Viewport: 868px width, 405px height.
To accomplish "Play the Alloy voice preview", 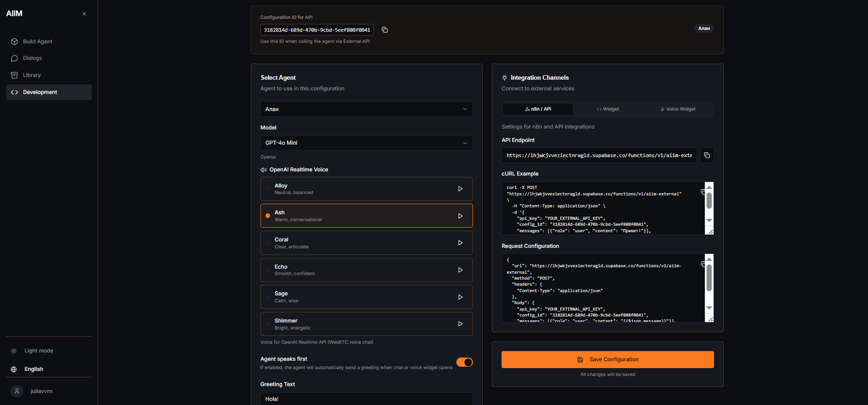I will pyautogui.click(x=460, y=189).
